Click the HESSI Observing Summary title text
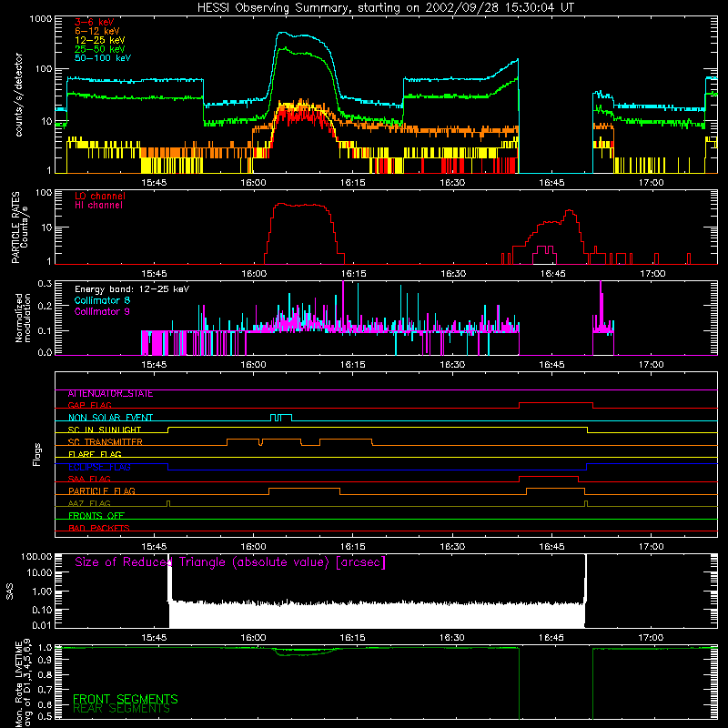The image size is (728, 728). [385, 8]
